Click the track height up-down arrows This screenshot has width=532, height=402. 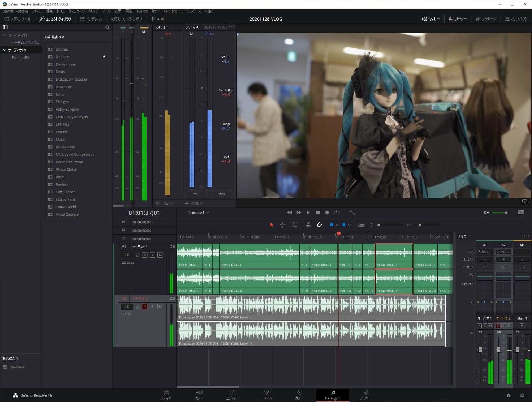point(371,225)
